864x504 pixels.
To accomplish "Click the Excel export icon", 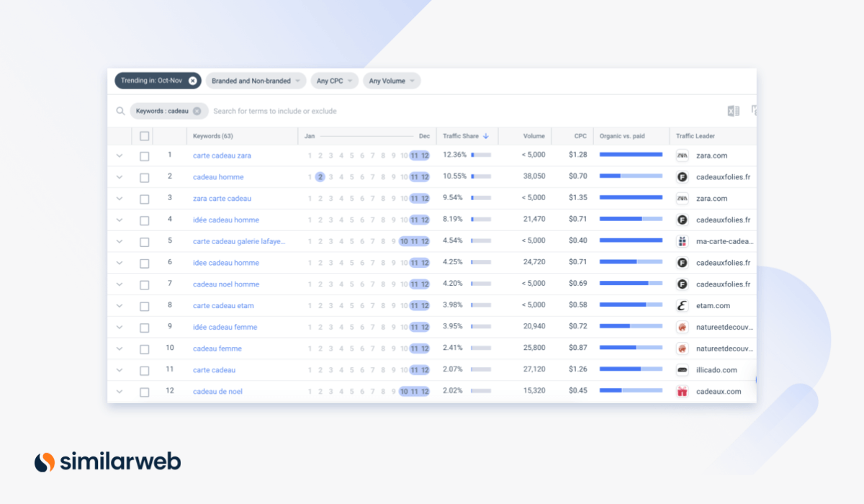I will (733, 111).
